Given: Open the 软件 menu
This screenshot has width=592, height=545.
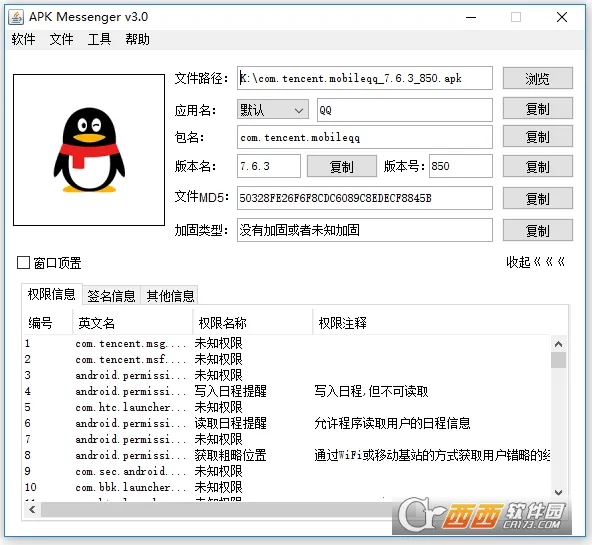Looking at the screenshot, I should 23,39.
